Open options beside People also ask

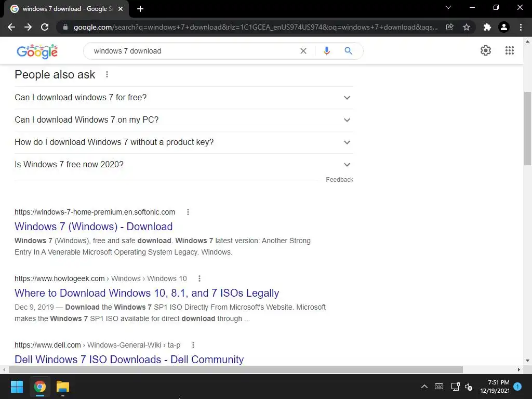pos(107,74)
